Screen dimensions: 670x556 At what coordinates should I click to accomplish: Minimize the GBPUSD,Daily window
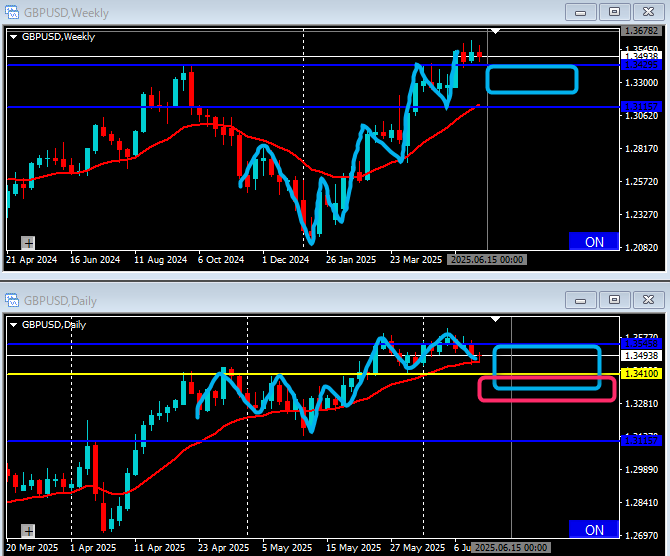click(x=580, y=300)
